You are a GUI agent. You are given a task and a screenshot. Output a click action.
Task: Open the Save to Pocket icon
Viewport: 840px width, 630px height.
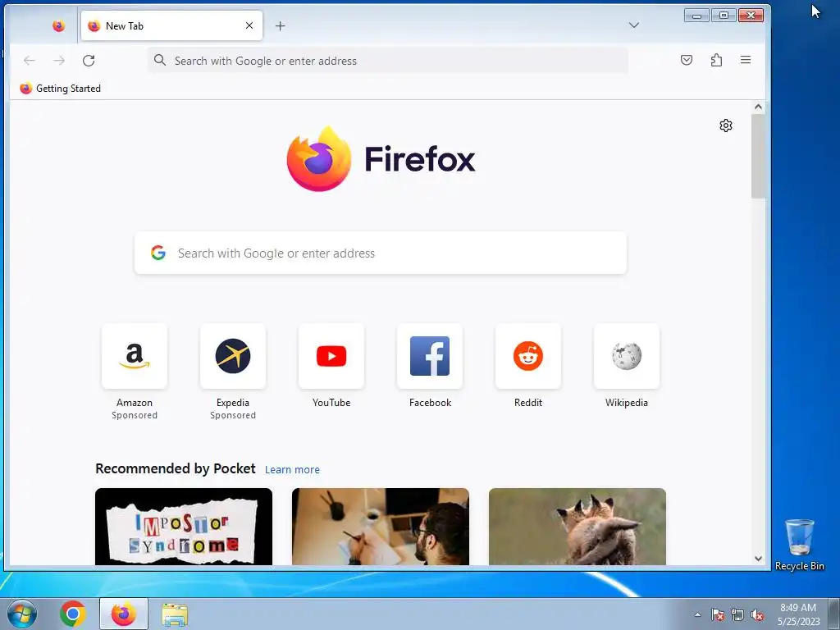pos(687,60)
